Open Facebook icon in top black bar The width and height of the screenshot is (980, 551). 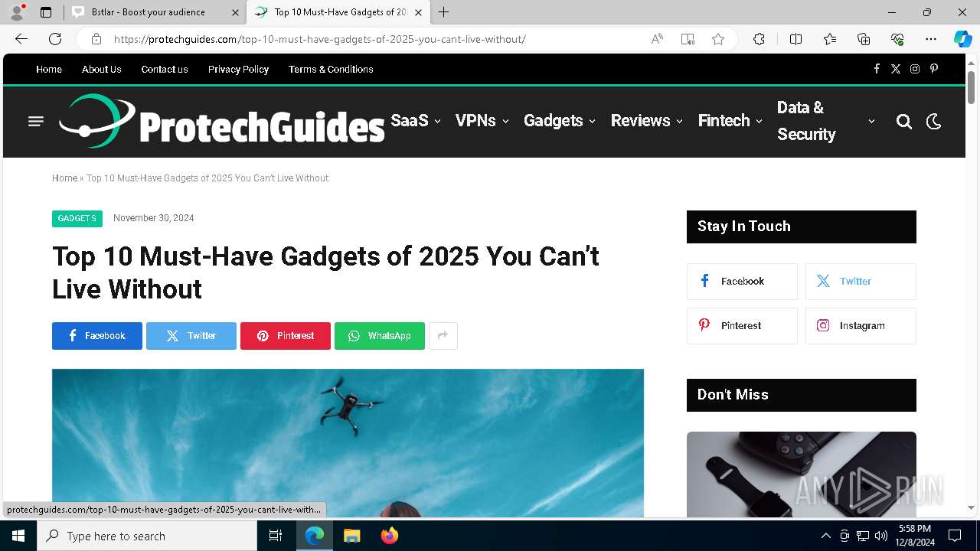[x=877, y=69]
